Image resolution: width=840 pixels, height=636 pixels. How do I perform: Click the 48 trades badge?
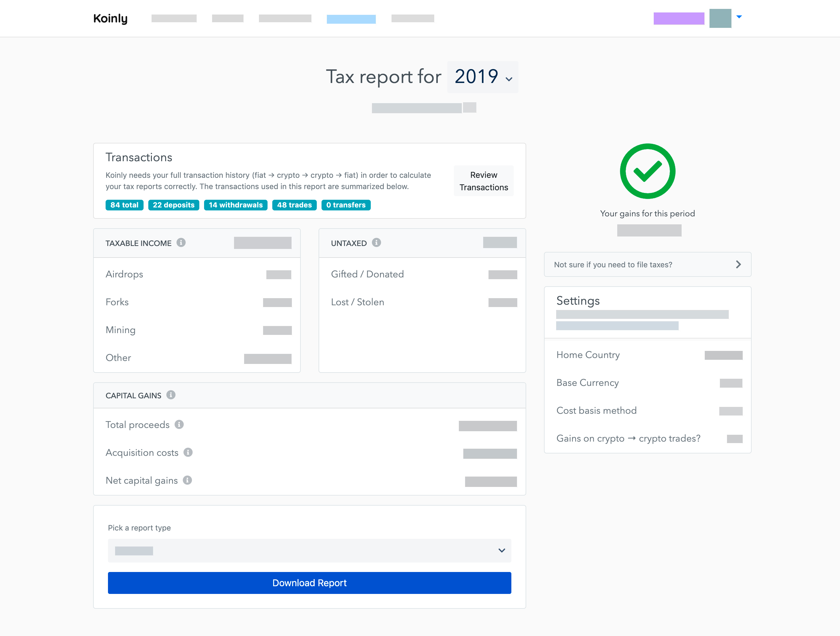point(294,205)
